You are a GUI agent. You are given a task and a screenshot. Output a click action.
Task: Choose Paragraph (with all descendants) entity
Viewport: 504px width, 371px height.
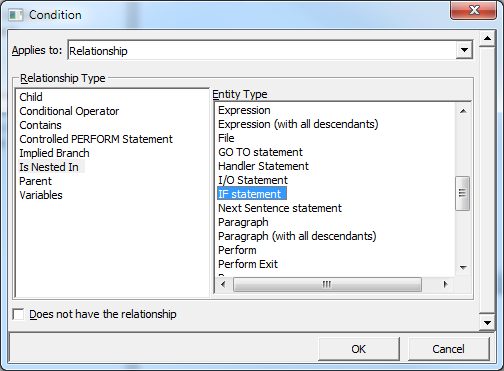click(297, 236)
